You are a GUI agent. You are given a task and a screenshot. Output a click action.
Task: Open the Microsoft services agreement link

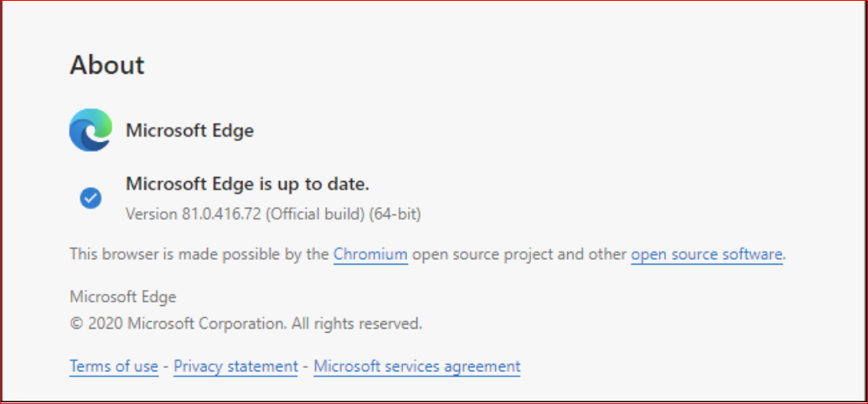pyautogui.click(x=416, y=366)
